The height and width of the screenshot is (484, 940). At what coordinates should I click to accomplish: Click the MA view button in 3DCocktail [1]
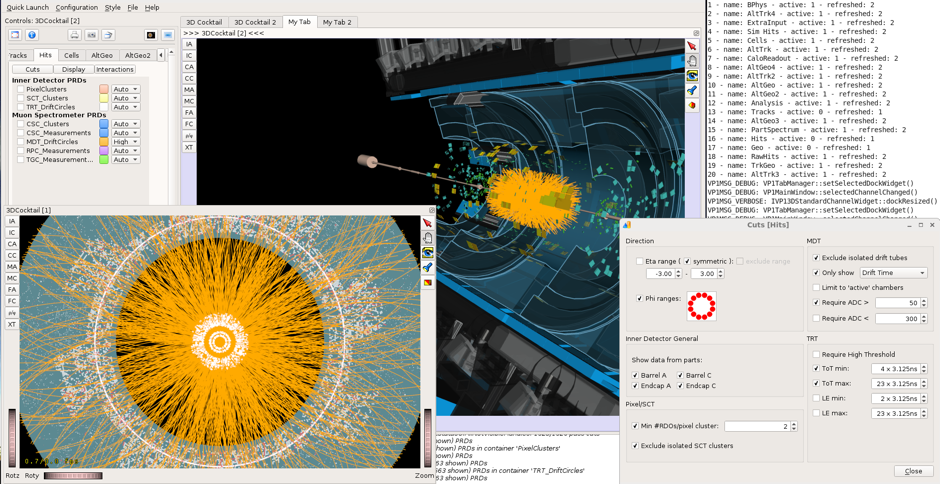(x=12, y=267)
